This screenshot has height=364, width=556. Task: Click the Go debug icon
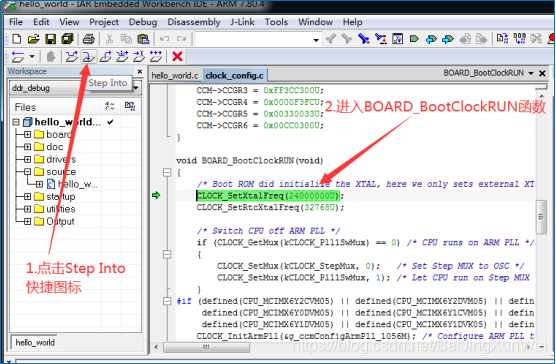(x=156, y=57)
